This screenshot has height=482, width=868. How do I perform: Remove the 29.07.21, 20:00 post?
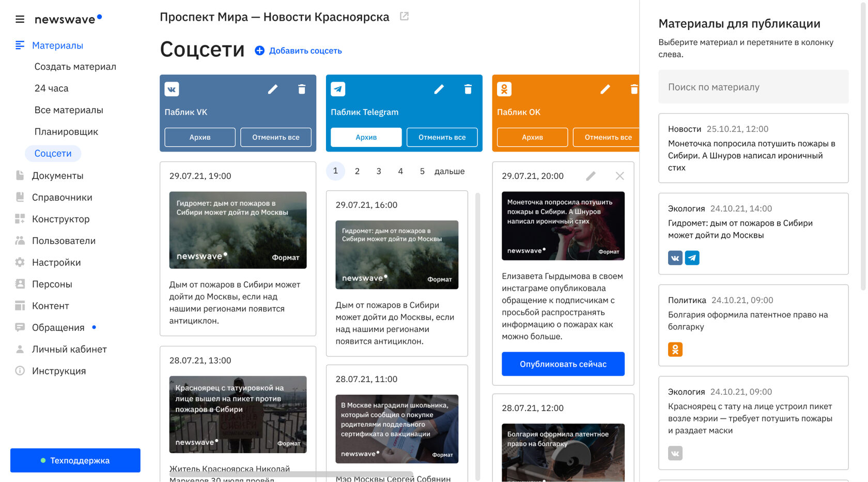click(x=619, y=176)
